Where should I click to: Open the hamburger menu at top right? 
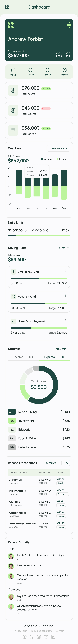pyautogui.click(x=71, y=7)
